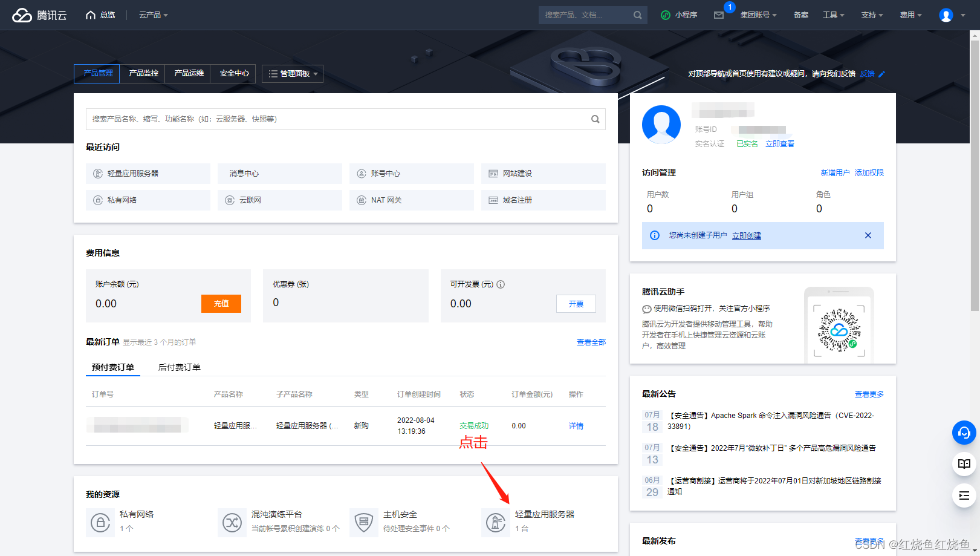Click the orange 充值 recharge button
This screenshot has height=556, width=980.
point(221,304)
